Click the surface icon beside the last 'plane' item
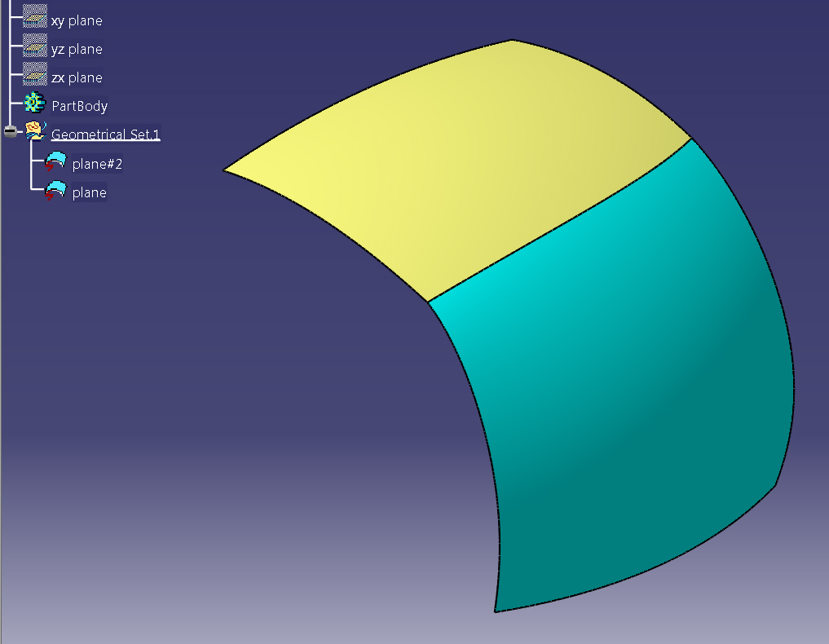This screenshot has height=644, width=829. point(55,192)
